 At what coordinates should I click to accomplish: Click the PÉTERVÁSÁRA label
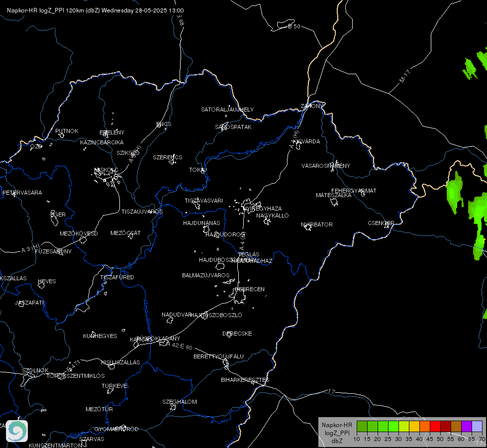coord(22,193)
